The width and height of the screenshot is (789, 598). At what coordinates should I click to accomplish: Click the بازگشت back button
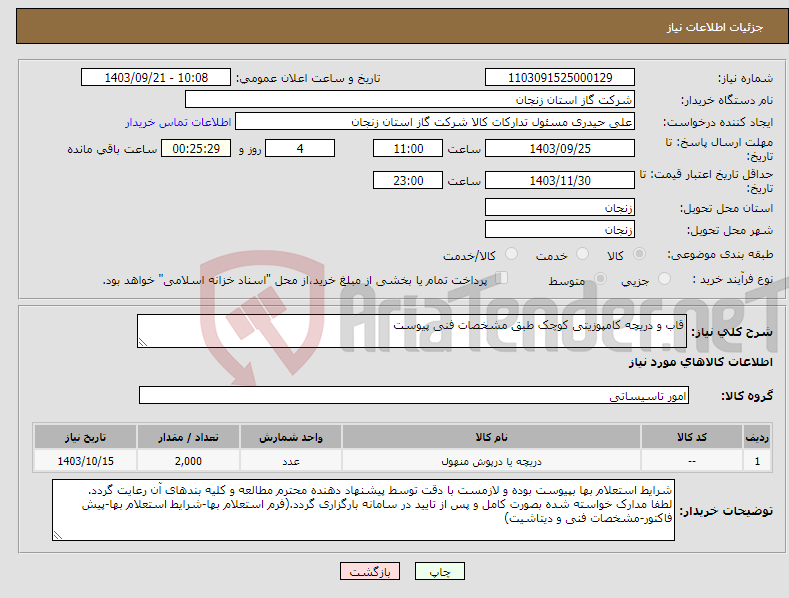[x=370, y=571]
